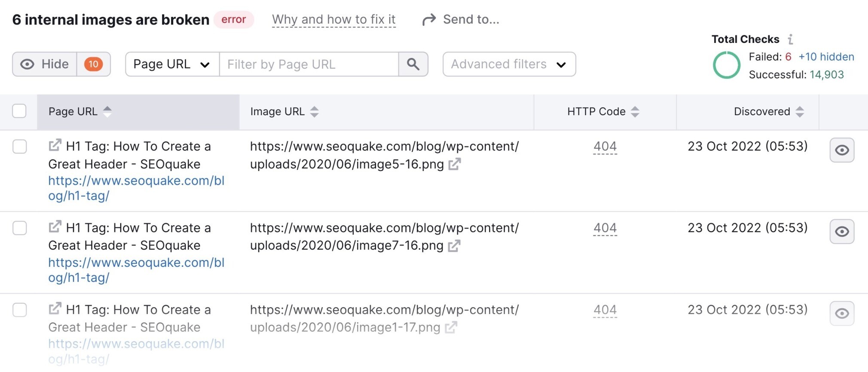
Task: Click the Total Checks info icon
Action: point(790,40)
